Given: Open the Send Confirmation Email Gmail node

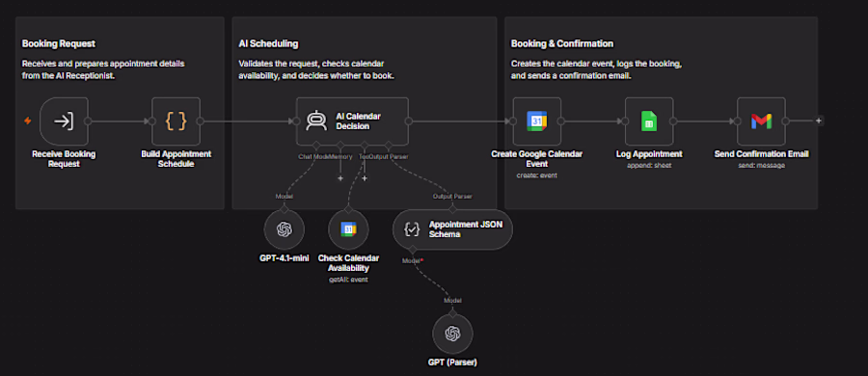Looking at the screenshot, I should click(x=761, y=121).
